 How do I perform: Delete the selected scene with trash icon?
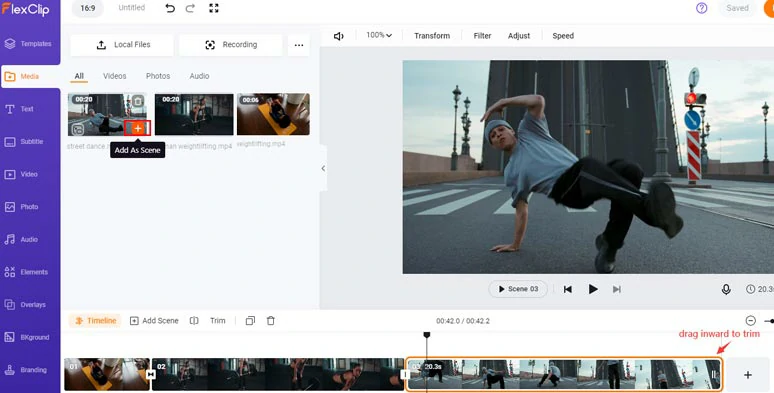click(x=271, y=321)
